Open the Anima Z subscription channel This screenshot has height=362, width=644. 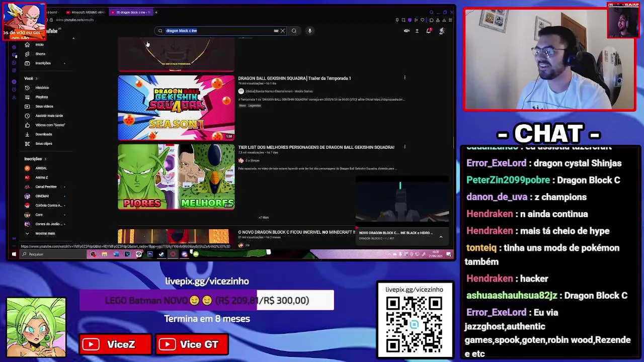click(45, 177)
